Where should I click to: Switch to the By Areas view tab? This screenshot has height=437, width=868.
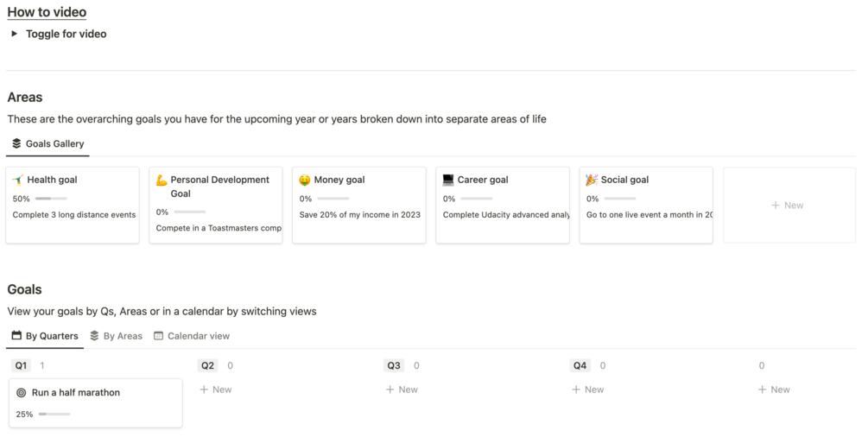[x=117, y=336]
